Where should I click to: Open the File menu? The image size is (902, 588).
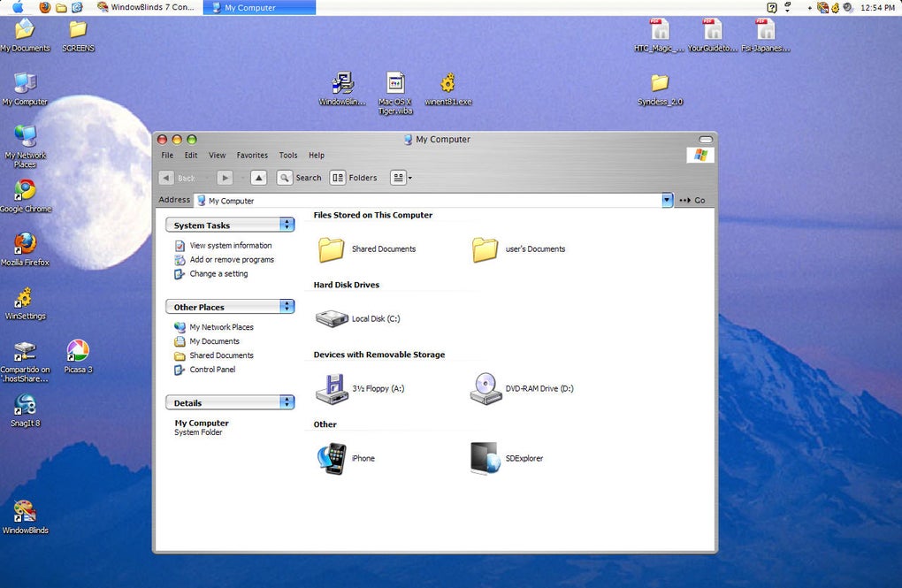click(167, 156)
